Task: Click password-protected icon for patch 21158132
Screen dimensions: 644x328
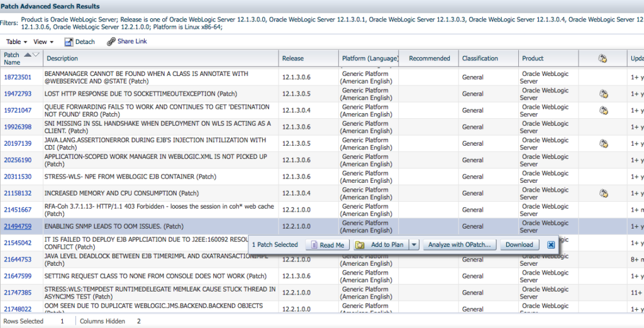Action: [x=603, y=194]
